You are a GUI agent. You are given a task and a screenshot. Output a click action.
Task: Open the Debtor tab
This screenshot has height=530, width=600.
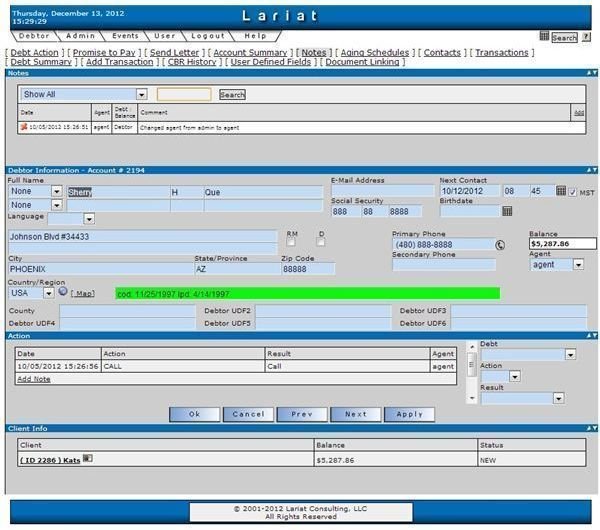point(34,36)
